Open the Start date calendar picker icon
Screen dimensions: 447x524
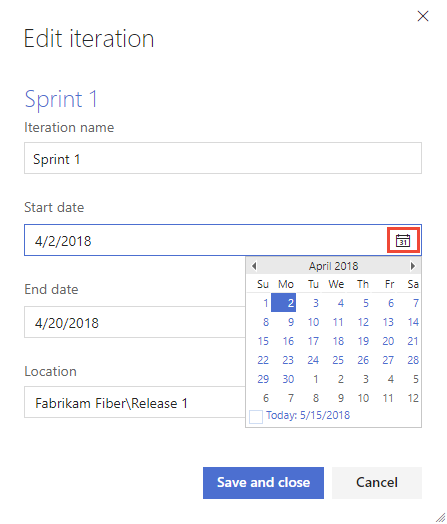(x=403, y=240)
